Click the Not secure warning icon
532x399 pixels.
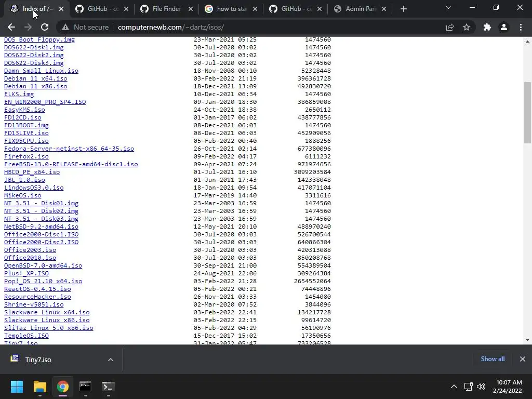coord(65,27)
